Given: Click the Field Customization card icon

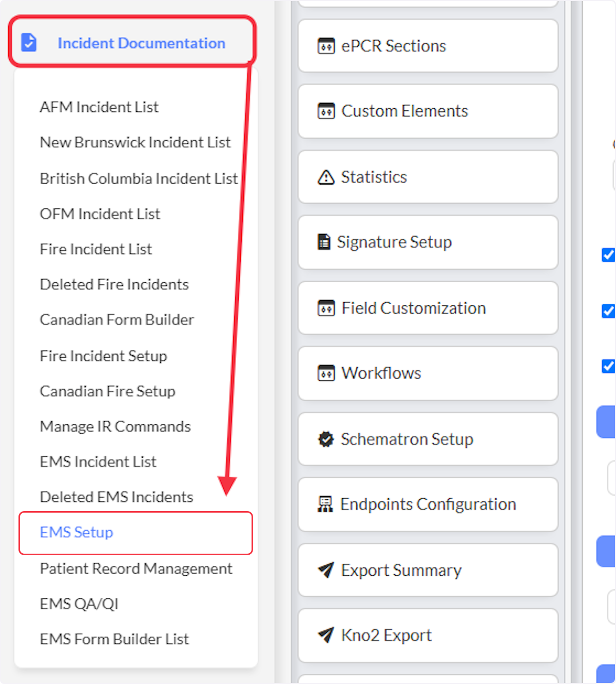Looking at the screenshot, I should click(x=326, y=308).
